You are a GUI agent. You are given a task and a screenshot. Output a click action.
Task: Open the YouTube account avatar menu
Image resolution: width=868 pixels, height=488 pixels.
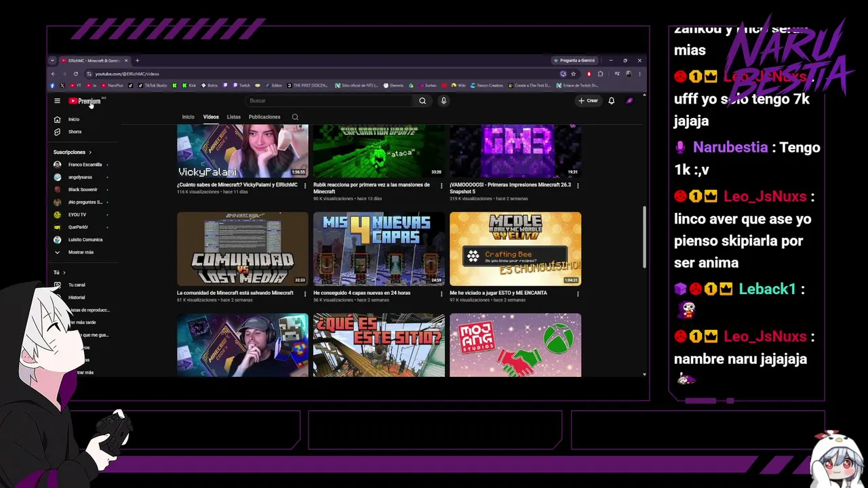click(629, 101)
